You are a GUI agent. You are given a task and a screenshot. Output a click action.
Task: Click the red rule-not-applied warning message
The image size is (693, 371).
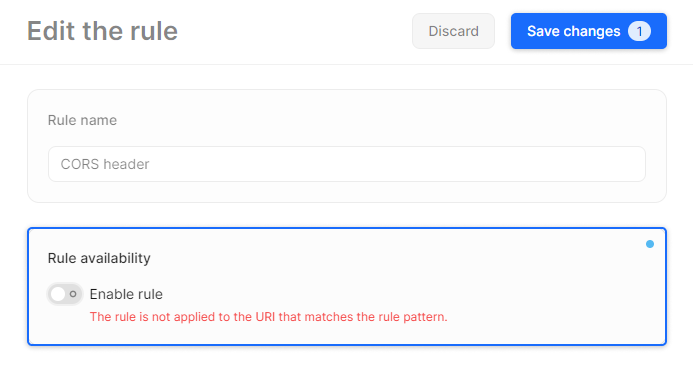click(x=269, y=317)
